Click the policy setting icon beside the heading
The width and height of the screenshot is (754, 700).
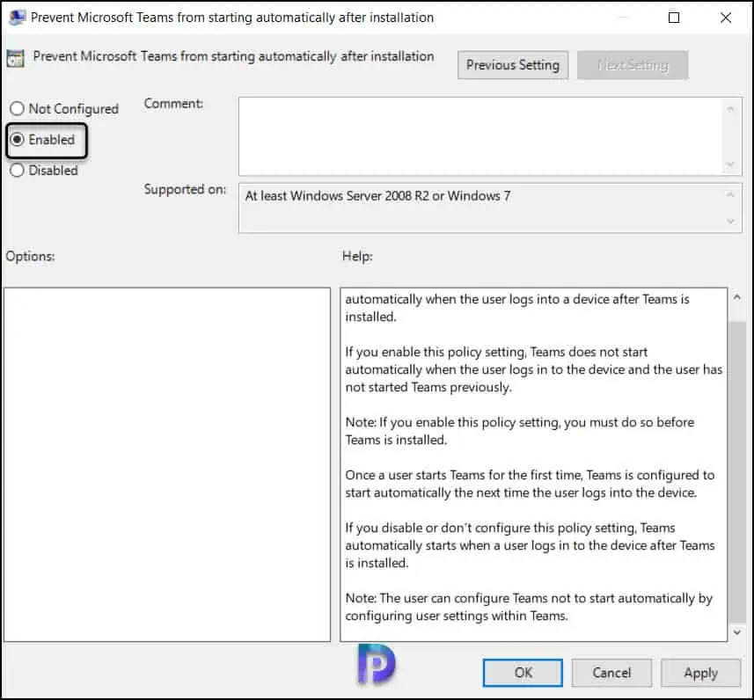[x=15, y=58]
